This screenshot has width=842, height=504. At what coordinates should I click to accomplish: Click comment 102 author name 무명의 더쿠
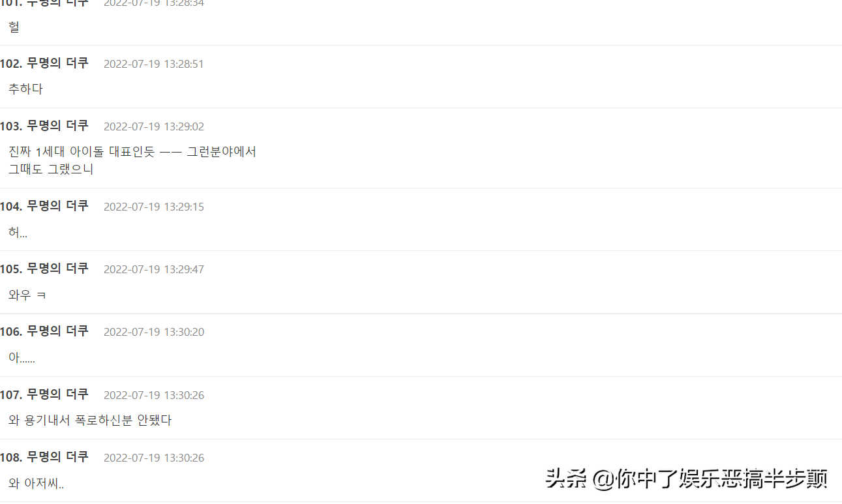coord(57,63)
